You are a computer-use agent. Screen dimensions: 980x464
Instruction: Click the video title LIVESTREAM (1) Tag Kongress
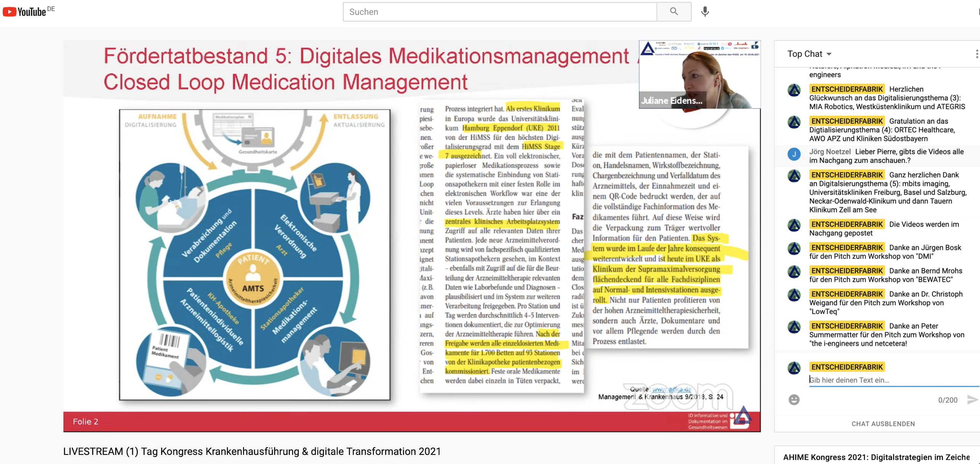pyautogui.click(x=252, y=451)
